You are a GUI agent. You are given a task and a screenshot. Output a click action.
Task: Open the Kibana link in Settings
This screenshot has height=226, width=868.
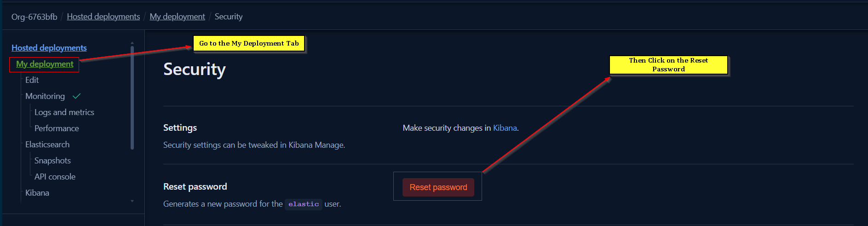pos(505,128)
